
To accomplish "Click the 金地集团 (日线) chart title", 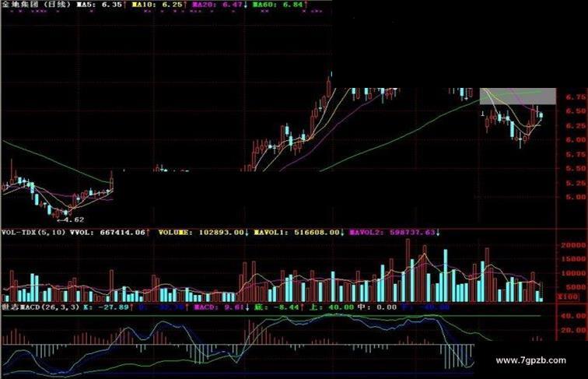I will (x=36, y=5).
